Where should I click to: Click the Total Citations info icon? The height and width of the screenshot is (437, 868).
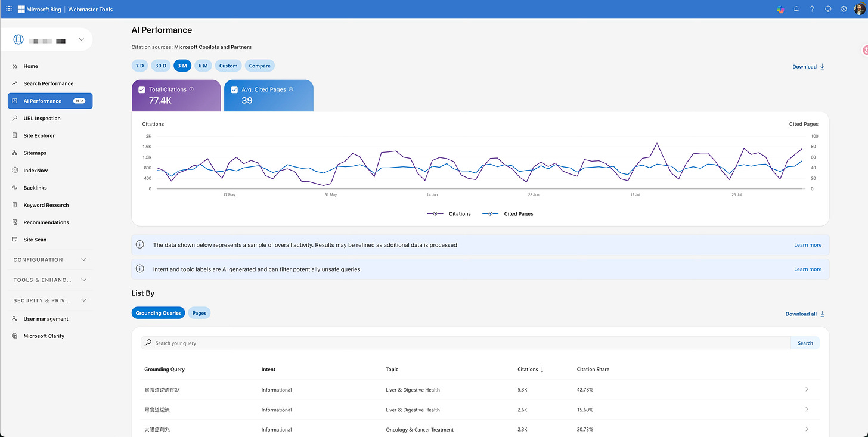(x=191, y=89)
